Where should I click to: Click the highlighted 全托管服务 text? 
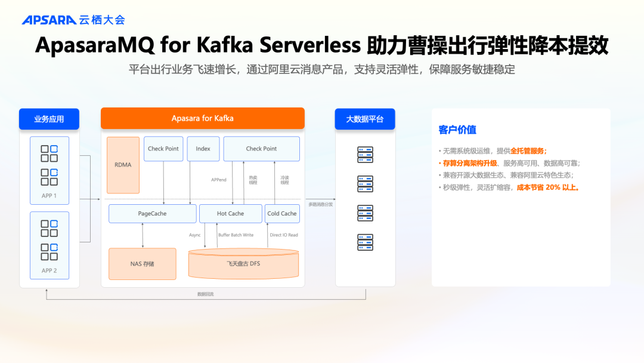pyautogui.click(x=527, y=151)
